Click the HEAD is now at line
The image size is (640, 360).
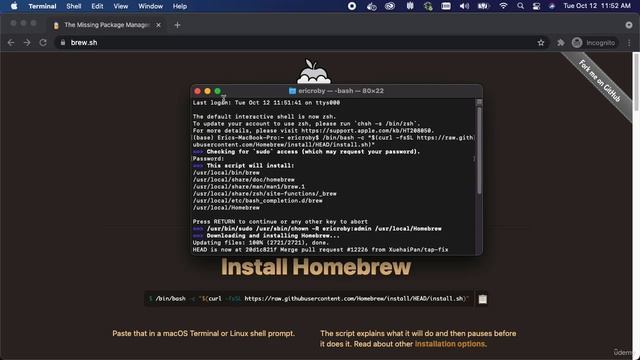[320, 249]
